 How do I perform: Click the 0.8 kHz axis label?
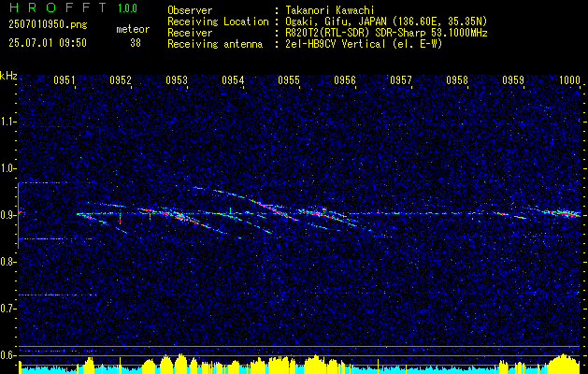tap(8, 262)
